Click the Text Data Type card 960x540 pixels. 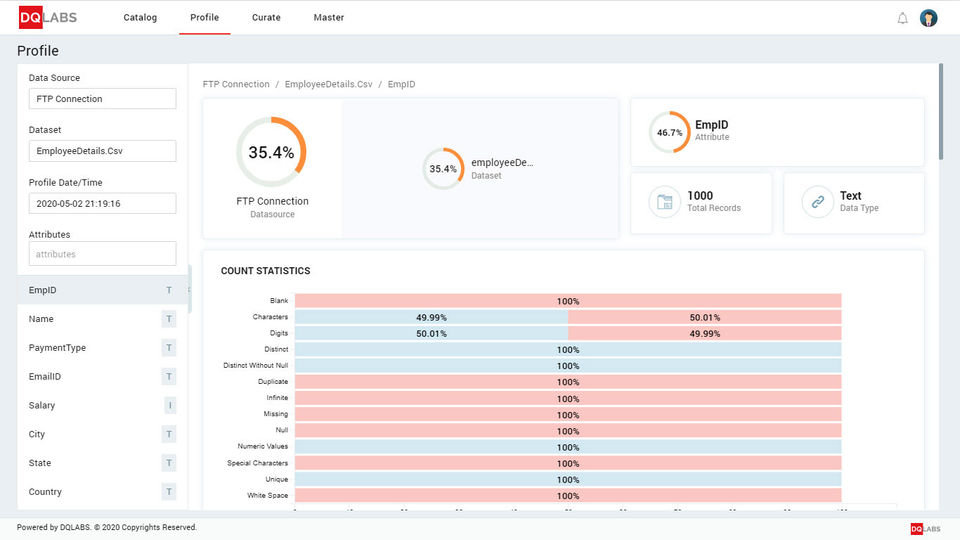tap(854, 203)
